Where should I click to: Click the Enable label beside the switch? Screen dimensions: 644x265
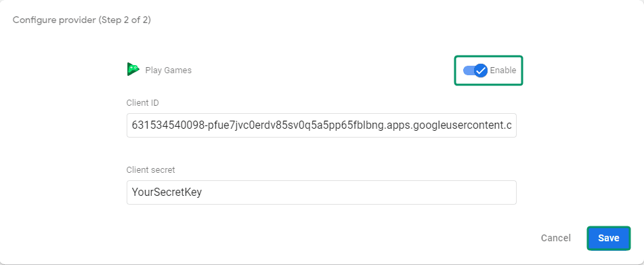pos(502,70)
